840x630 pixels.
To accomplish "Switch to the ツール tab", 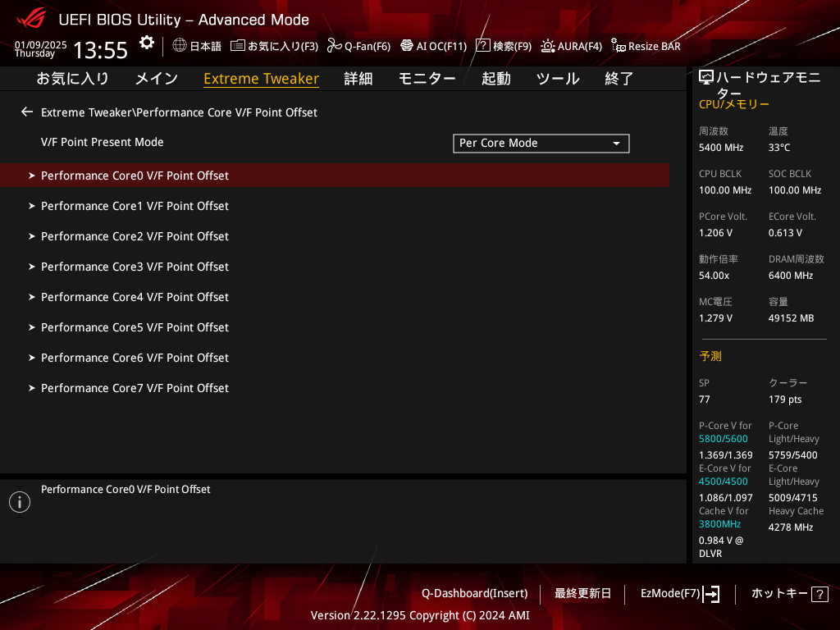I will tap(558, 79).
